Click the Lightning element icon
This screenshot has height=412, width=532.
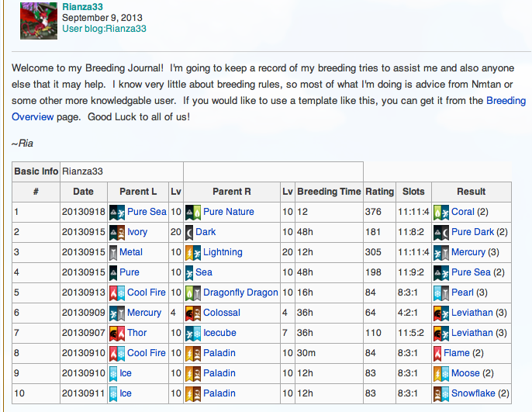[x=193, y=252]
